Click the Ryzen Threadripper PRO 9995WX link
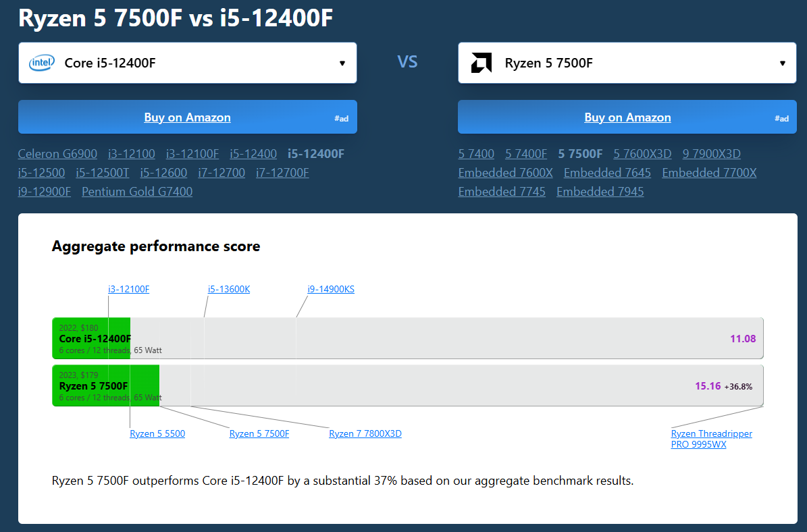Image resolution: width=807 pixels, height=532 pixels. pyautogui.click(x=711, y=439)
